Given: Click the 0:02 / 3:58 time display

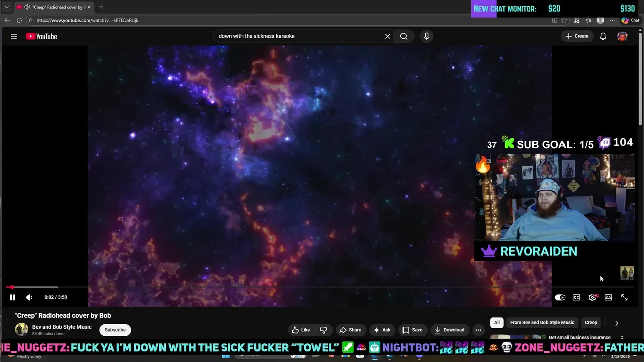Looking at the screenshot, I should click(x=55, y=297).
